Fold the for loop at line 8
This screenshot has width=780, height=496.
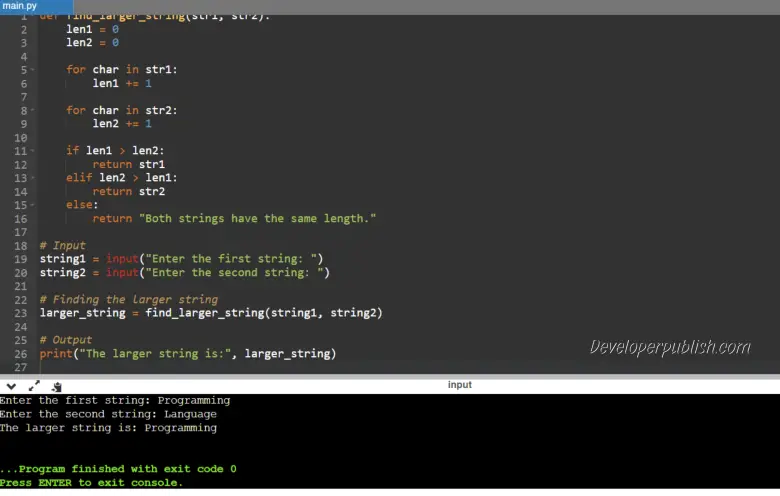[33, 111]
